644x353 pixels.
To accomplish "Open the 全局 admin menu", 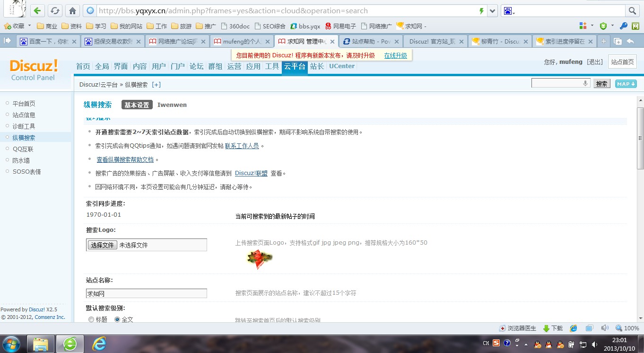I will click(102, 66).
